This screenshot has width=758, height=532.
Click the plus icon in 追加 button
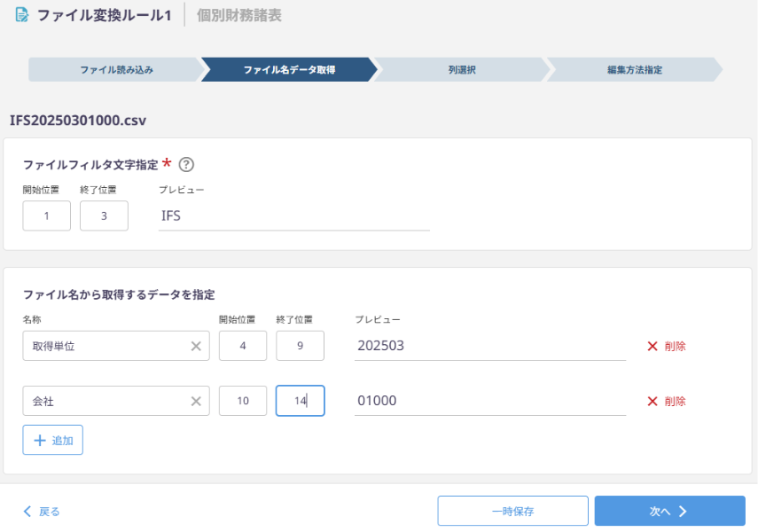(40, 440)
